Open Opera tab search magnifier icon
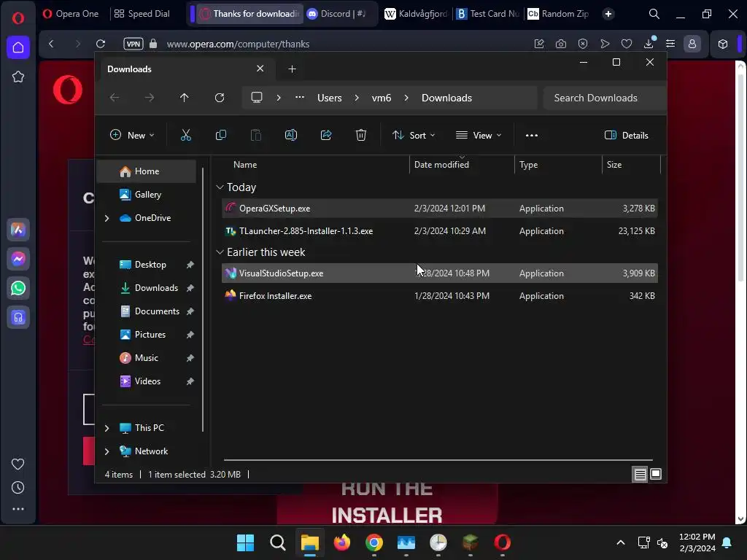The width and height of the screenshot is (747, 560). [x=654, y=14]
